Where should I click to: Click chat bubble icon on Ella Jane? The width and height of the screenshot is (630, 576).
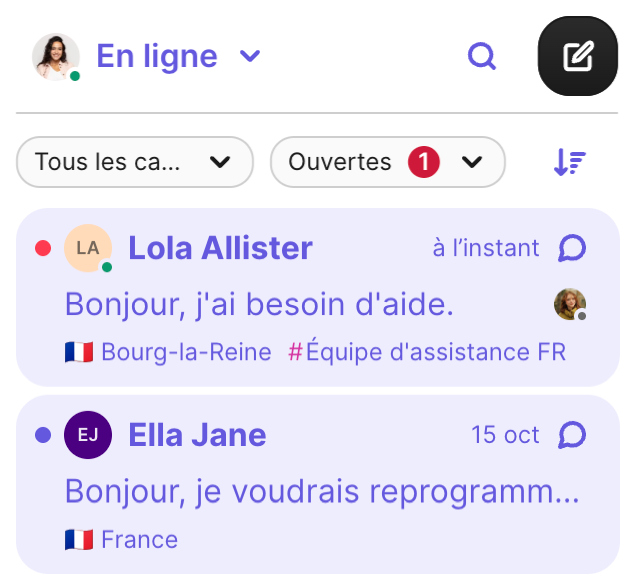571,435
